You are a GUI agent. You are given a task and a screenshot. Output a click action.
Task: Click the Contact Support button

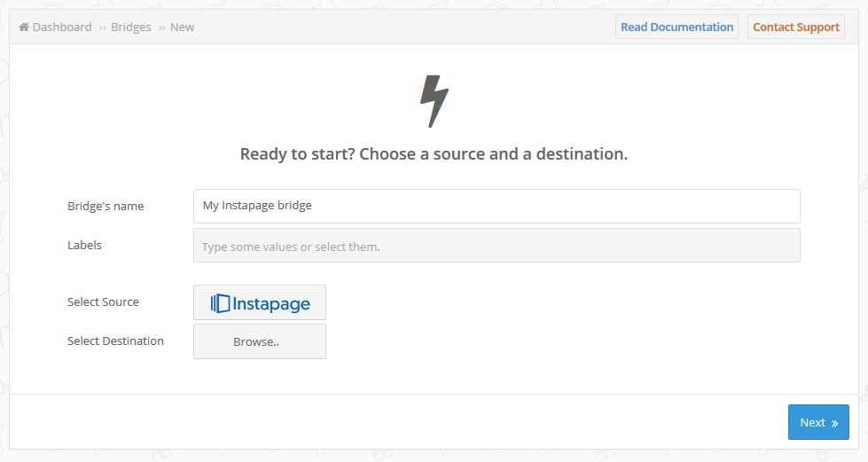click(796, 27)
